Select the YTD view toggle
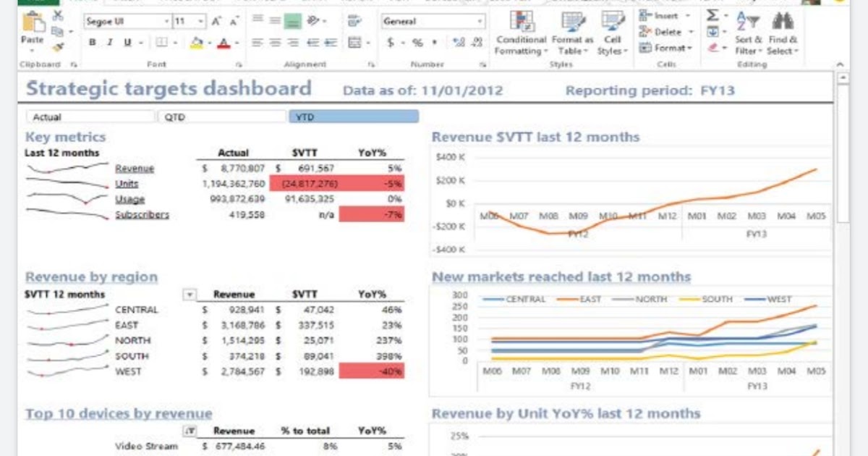Image resolution: width=868 pixels, height=456 pixels. (x=353, y=116)
